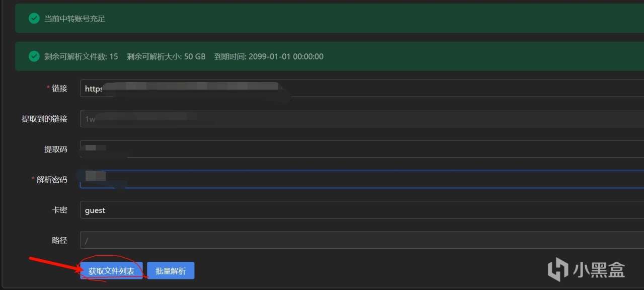Click the 提取到的链接 label
The width and height of the screenshot is (644, 290).
point(44,119)
